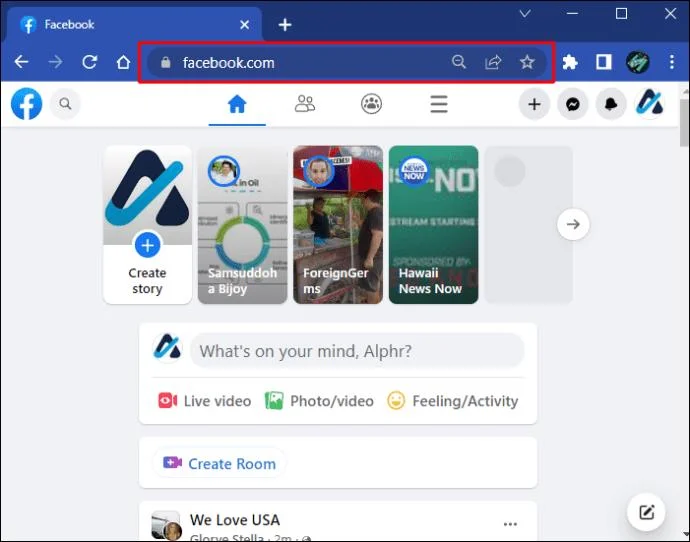Bookmark this page with the star
Screen dimensions: 690x542
coord(527,62)
